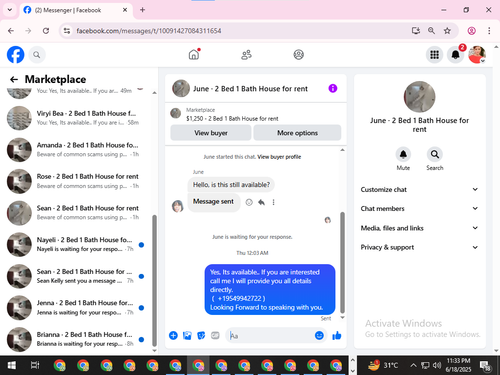500x375 pixels.
Task: Open Nayeli conversation
Action: point(76,244)
